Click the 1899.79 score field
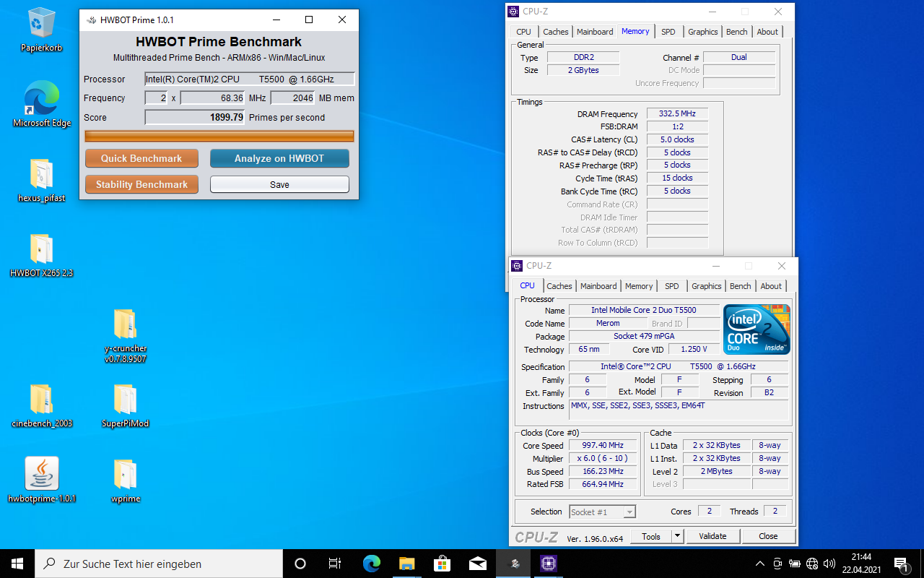The image size is (924, 578). pyautogui.click(x=195, y=117)
